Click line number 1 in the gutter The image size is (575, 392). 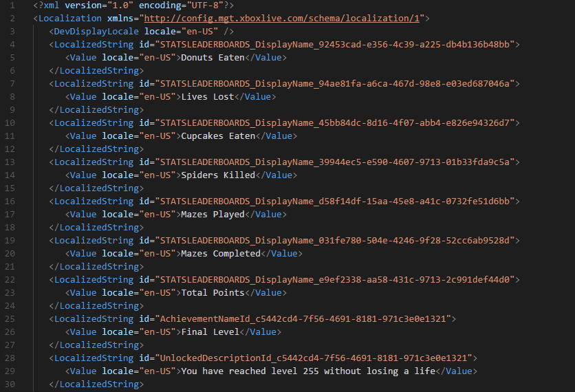pyautogui.click(x=12, y=5)
